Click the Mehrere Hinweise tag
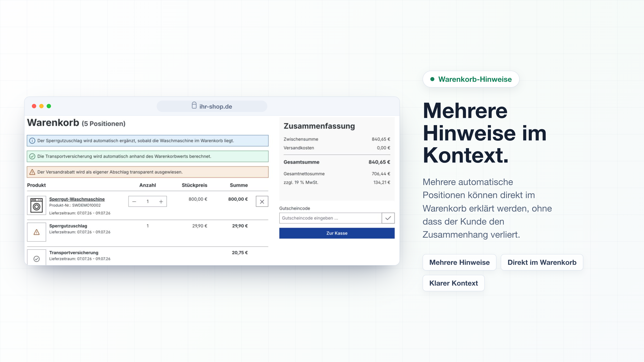Screen dimensions: 644x362 (x=459, y=262)
